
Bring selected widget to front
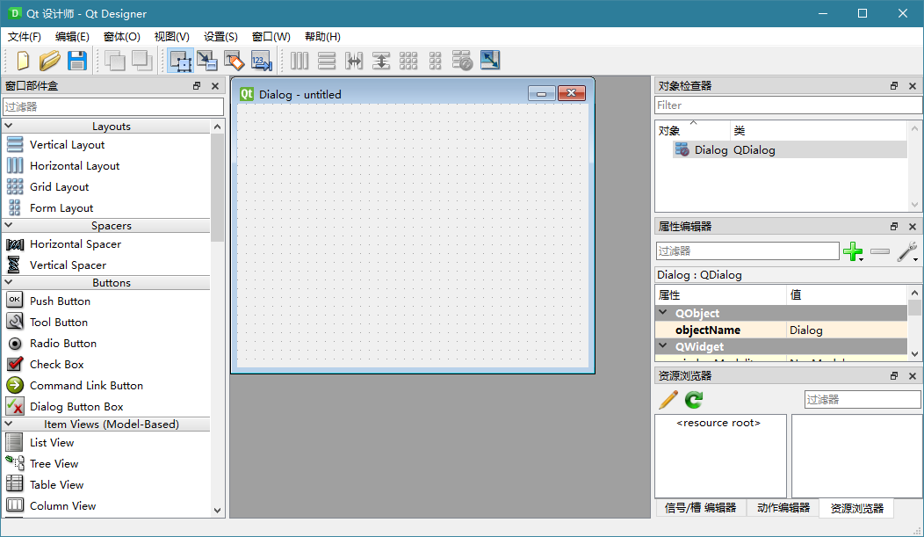pos(141,61)
